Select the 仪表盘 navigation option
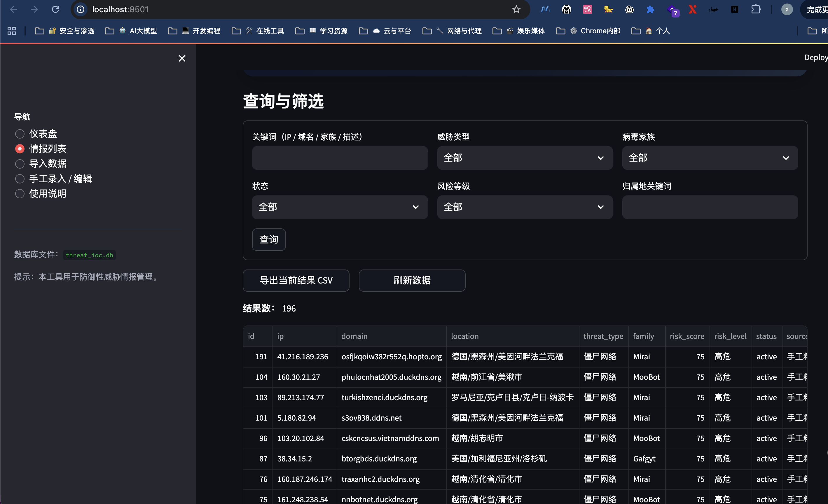The image size is (828, 504). coord(36,134)
